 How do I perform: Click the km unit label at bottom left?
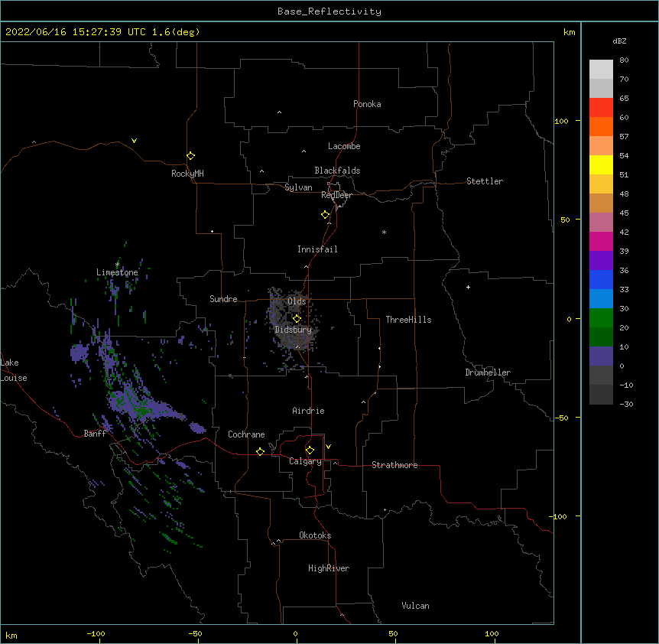click(11, 635)
